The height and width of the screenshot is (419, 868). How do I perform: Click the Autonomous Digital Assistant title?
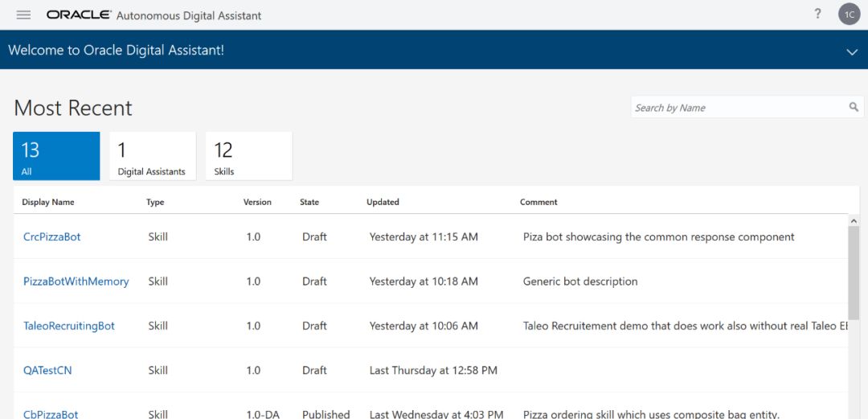(x=189, y=15)
